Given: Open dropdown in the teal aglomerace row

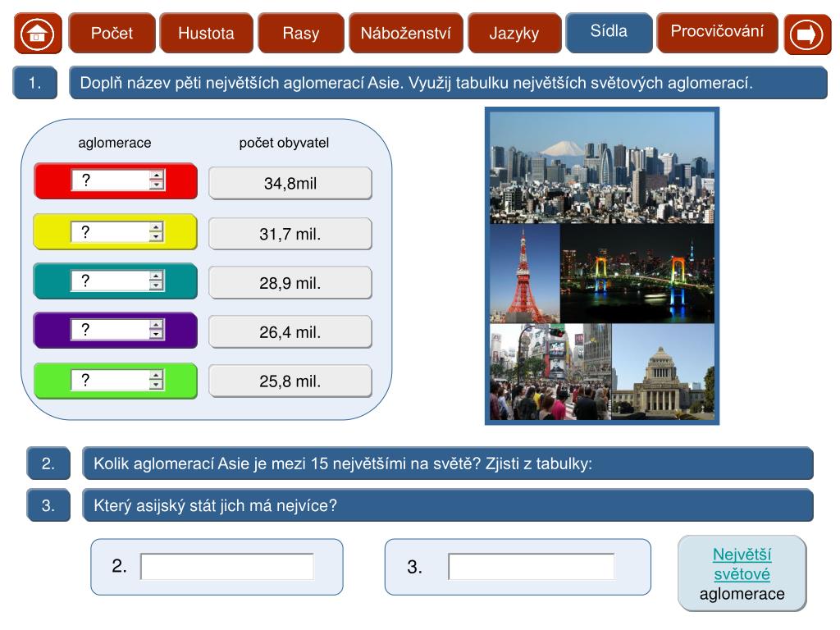Looking at the screenshot, I should [x=117, y=281].
